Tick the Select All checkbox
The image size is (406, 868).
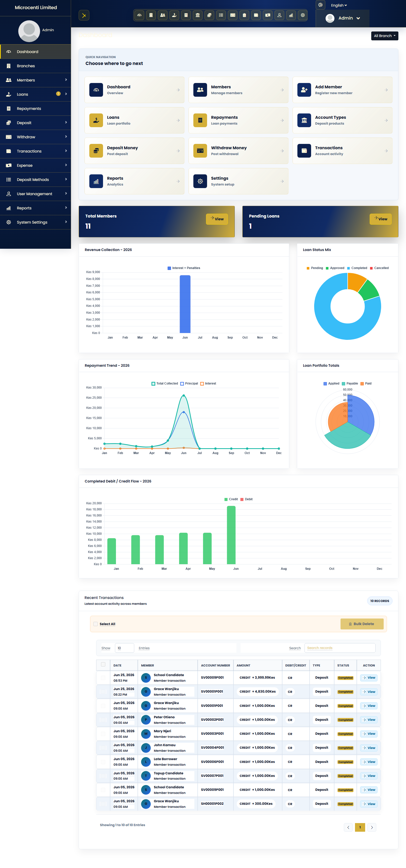tap(96, 624)
